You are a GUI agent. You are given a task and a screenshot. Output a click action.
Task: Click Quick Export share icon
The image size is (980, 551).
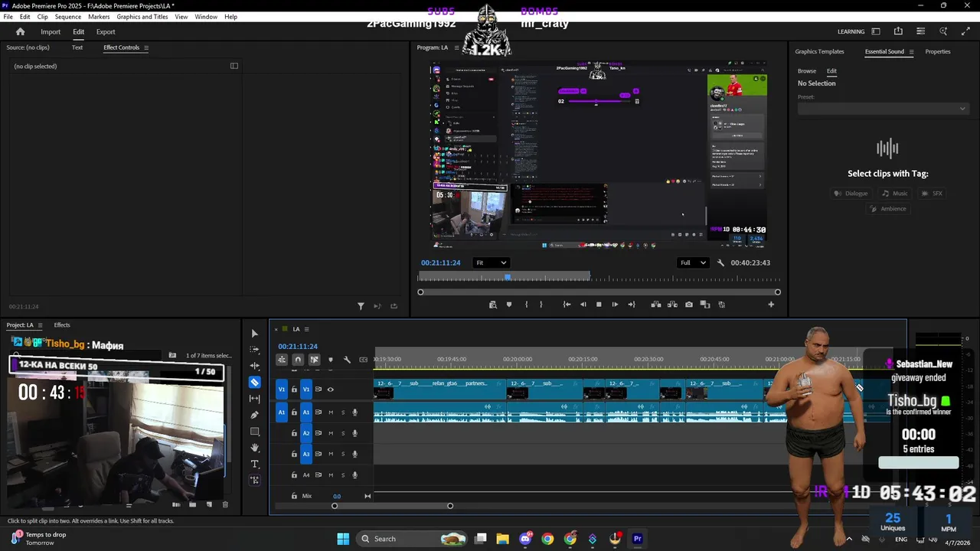(898, 31)
